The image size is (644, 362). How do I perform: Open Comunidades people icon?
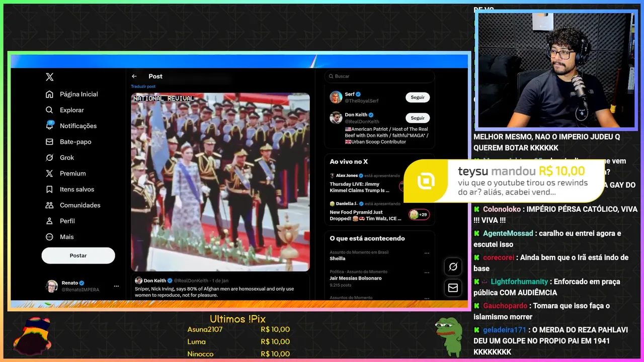[x=49, y=205]
